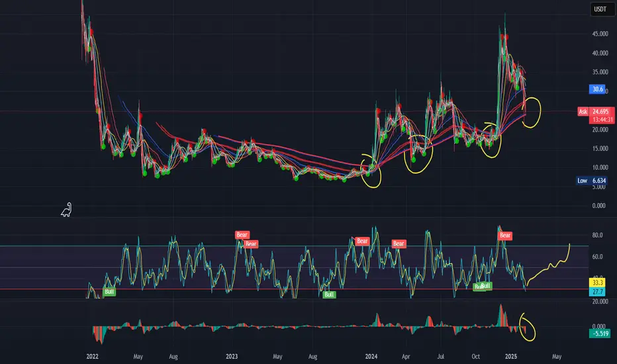The width and height of the screenshot is (617, 364).
Task: Click the Apr time axis label
Action: click(x=406, y=357)
